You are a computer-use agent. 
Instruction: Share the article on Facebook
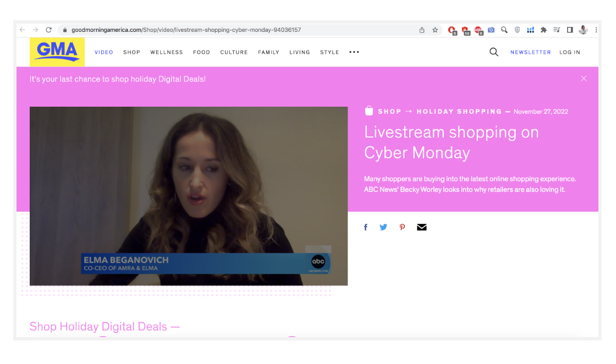[365, 227]
